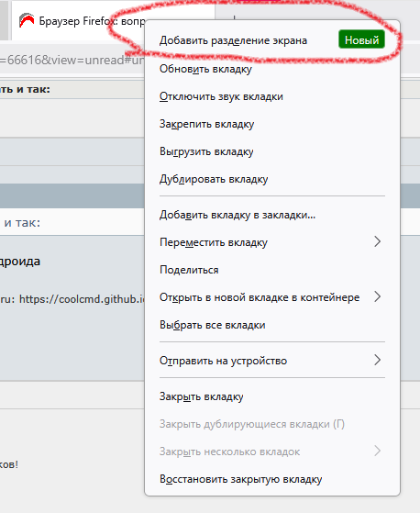Click "Обновить вкладку" in context menu
420x513 pixels.
pyautogui.click(x=272, y=69)
